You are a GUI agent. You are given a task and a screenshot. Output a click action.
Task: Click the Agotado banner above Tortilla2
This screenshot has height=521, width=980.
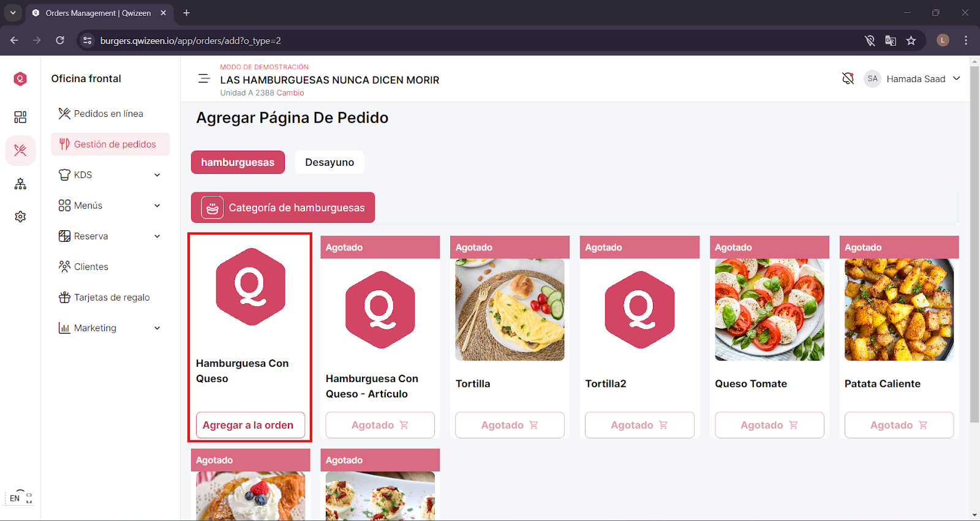pyautogui.click(x=639, y=247)
